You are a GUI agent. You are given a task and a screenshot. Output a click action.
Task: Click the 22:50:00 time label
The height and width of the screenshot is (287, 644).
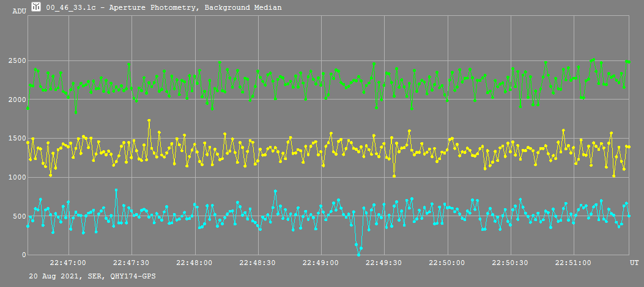[x=447, y=263]
